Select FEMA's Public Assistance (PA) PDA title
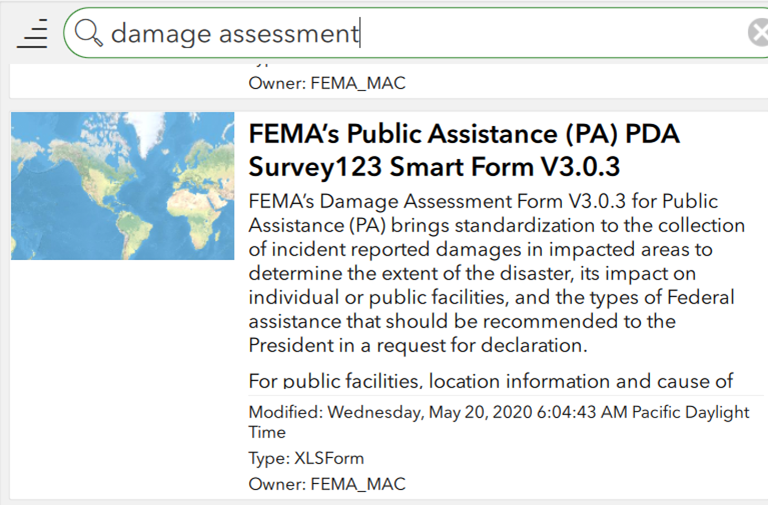768x505 pixels. pos(463,134)
